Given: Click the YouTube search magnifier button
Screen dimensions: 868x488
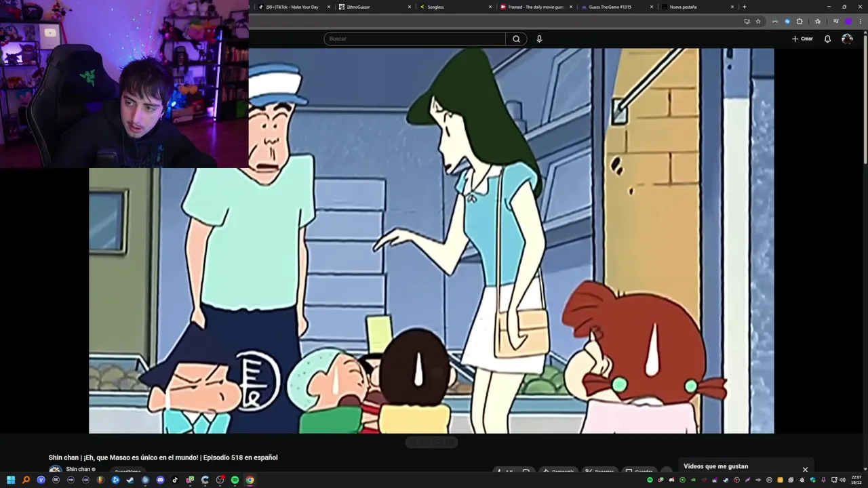Looking at the screenshot, I should [x=516, y=39].
